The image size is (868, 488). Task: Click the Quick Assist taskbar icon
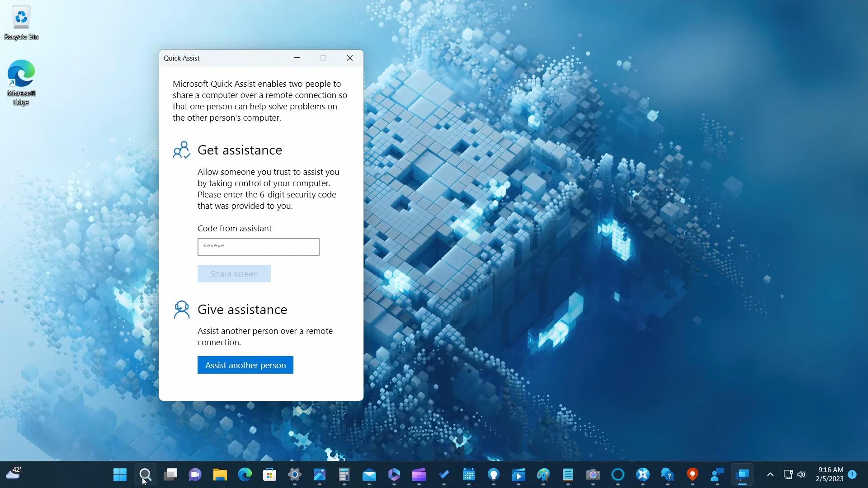[x=742, y=475]
